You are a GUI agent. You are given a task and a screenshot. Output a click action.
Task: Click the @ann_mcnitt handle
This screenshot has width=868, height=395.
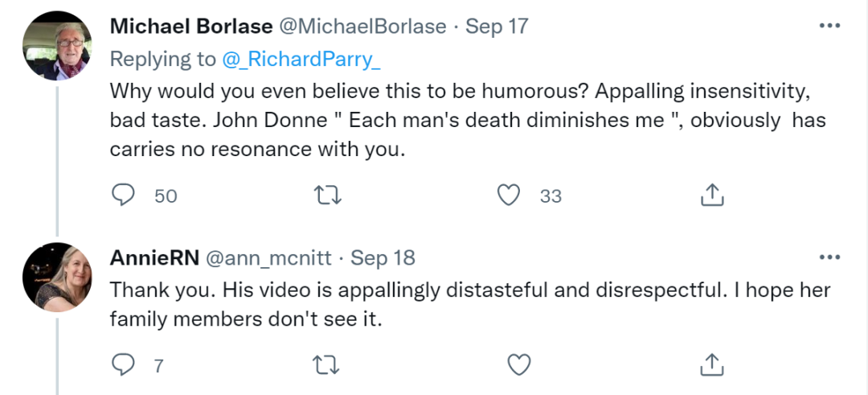(272, 257)
